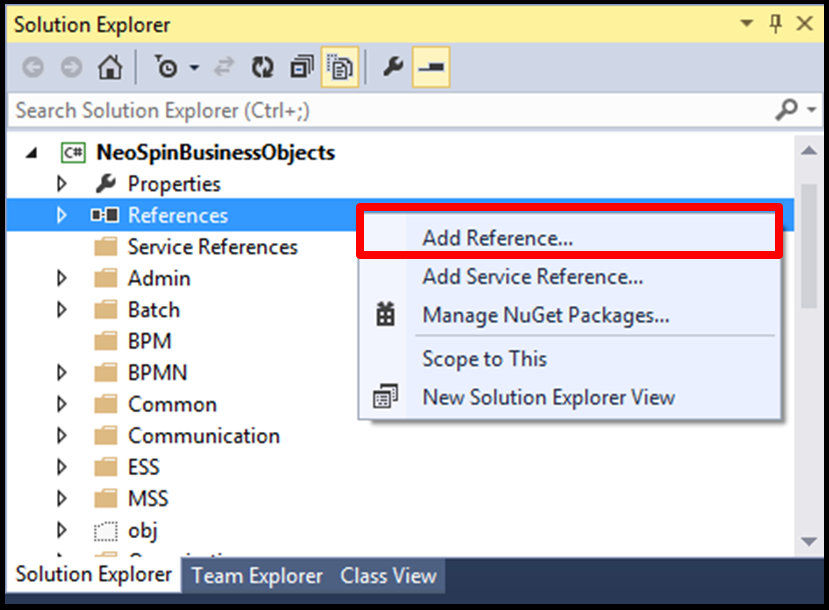Toggle the Show All Files button

[340, 68]
